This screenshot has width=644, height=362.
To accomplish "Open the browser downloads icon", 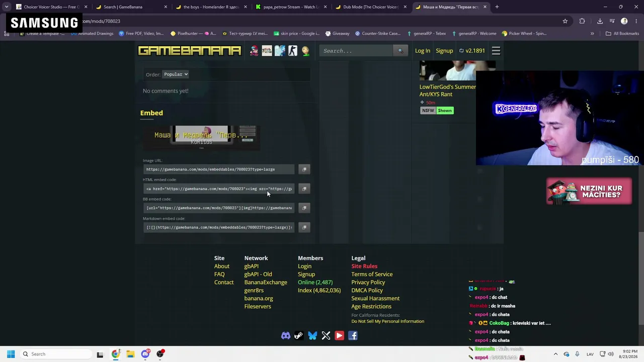I will click(x=600, y=21).
